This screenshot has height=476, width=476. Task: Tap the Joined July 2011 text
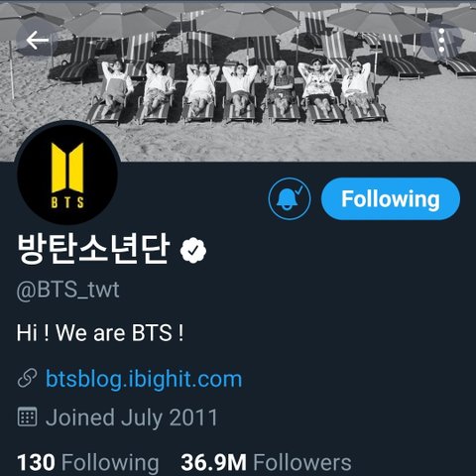click(x=132, y=417)
